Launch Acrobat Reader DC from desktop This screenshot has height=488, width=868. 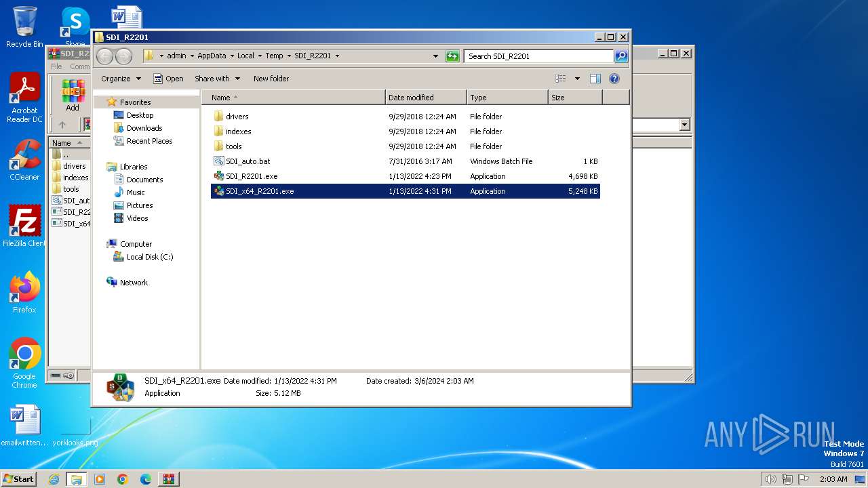pos(24,98)
